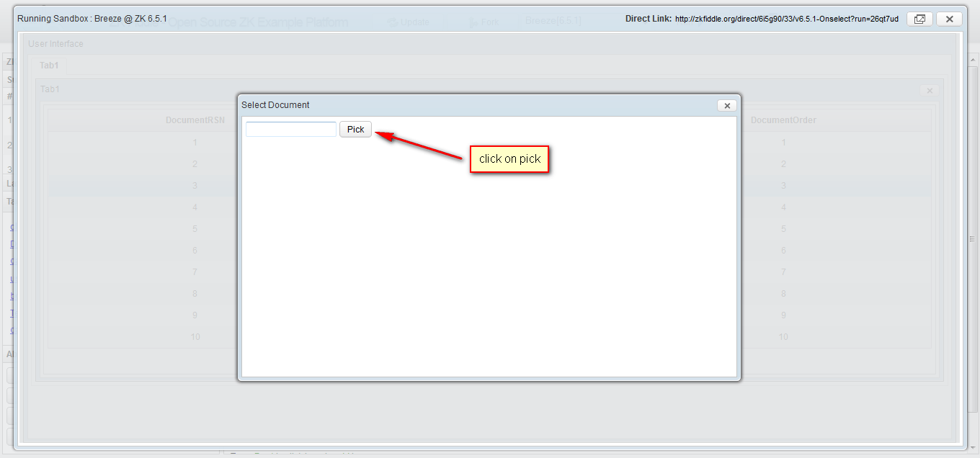Close the Tab1 content panel via its X icon
The image size is (980, 458).
(x=929, y=90)
